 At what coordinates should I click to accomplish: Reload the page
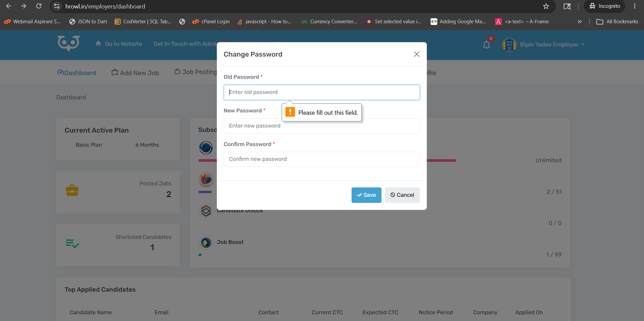point(39,6)
